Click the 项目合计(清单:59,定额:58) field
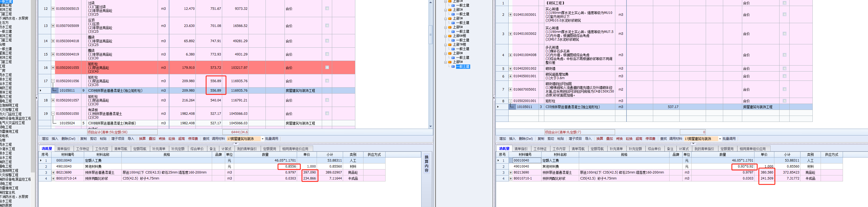The image size is (868, 207). (x=122, y=132)
